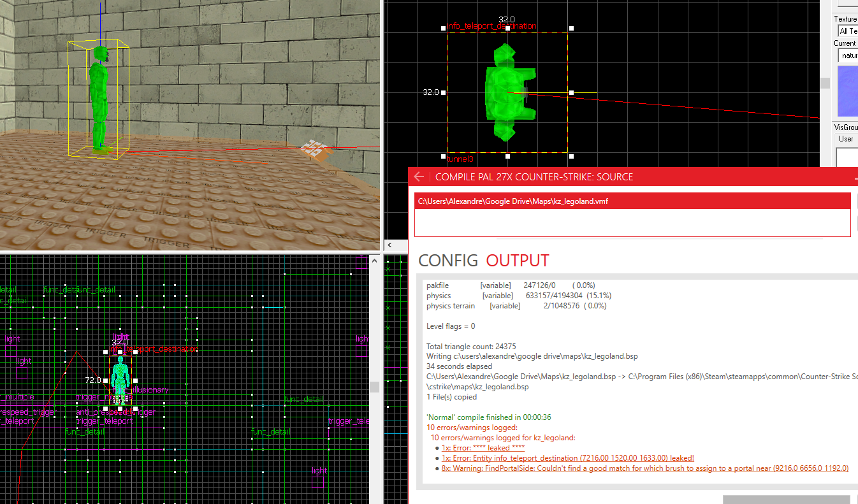858x504 pixels.
Task: Click top-left corner selection handle in top view
Action: click(443, 29)
